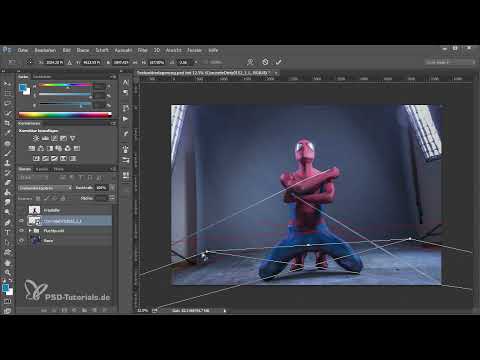This screenshot has height=360, width=480.
Task: Switch to the Kanäle tab
Action: pyautogui.click(x=42, y=169)
